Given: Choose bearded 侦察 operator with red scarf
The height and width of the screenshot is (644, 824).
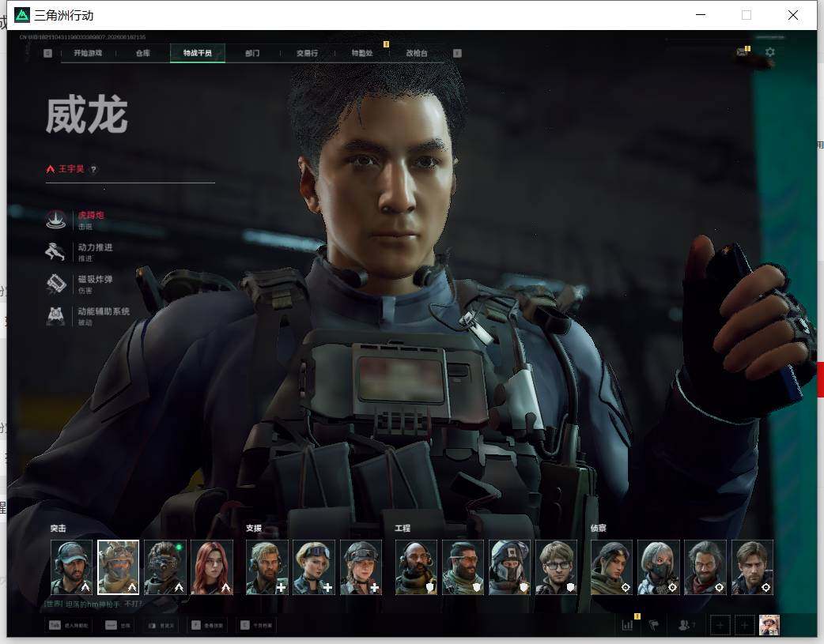Looking at the screenshot, I should 705,567.
